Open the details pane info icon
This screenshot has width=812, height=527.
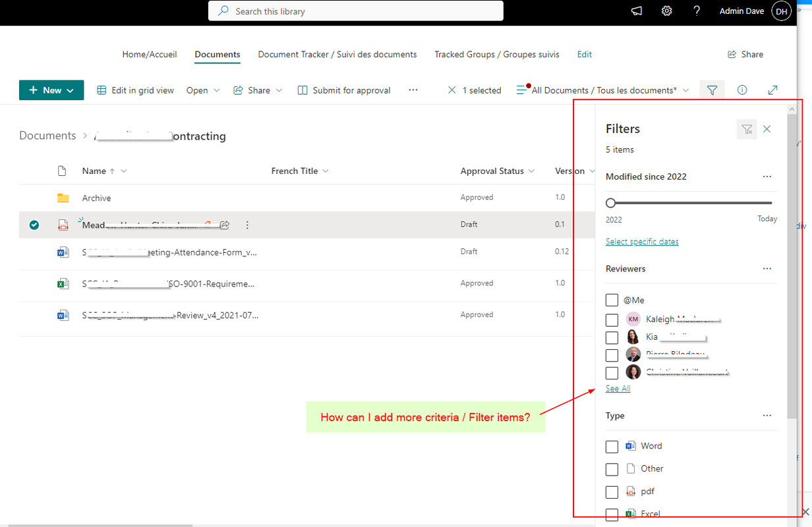[x=742, y=90]
